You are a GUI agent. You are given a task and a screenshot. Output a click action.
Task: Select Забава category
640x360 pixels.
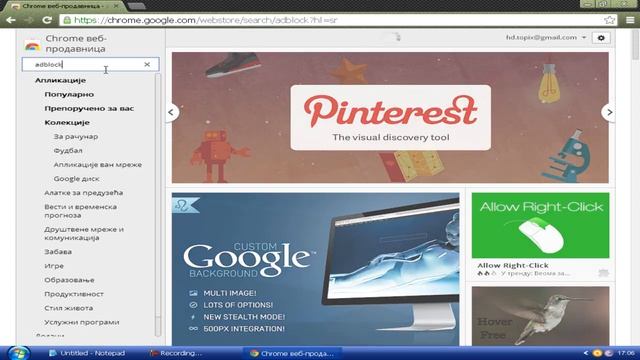58,252
